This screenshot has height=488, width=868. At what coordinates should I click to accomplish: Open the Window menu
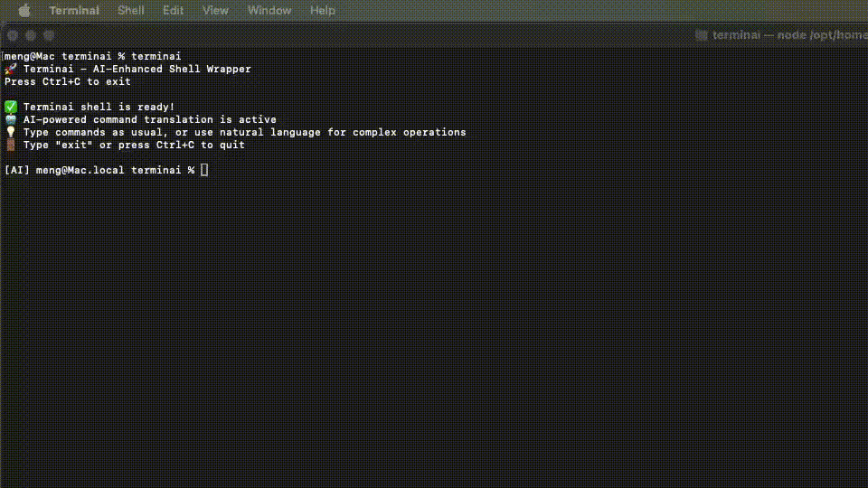(x=269, y=11)
